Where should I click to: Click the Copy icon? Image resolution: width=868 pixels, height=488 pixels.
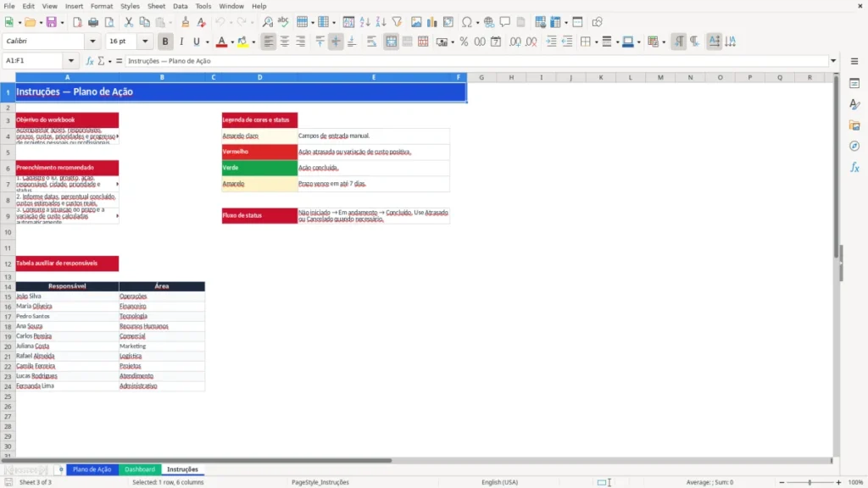coord(144,22)
